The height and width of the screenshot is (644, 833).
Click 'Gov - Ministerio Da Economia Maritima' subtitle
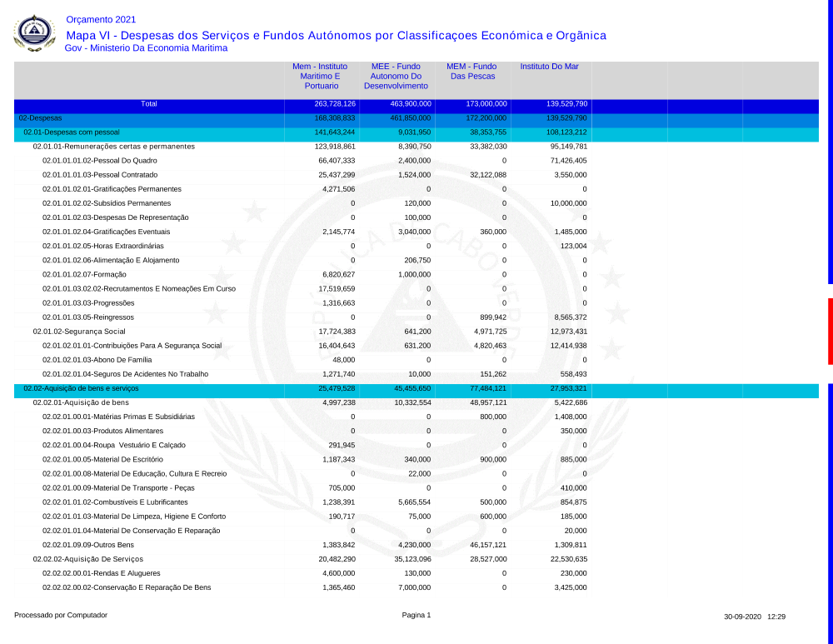(x=146, y=48)
